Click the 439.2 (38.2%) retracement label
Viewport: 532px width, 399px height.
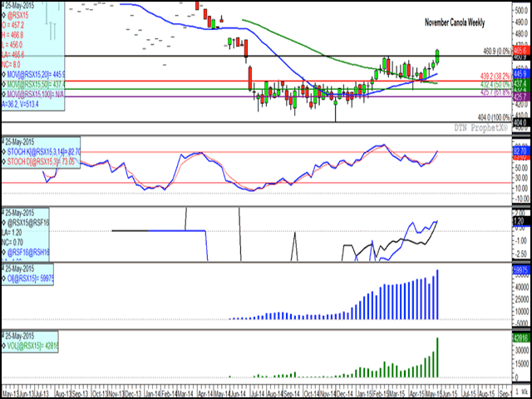tap(497, 76)
